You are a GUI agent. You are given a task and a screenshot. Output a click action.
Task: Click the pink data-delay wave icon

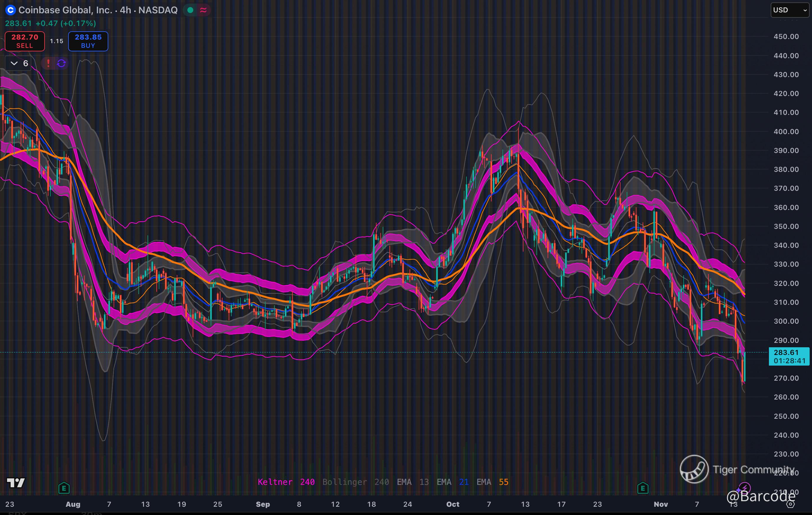click(203, 10)
